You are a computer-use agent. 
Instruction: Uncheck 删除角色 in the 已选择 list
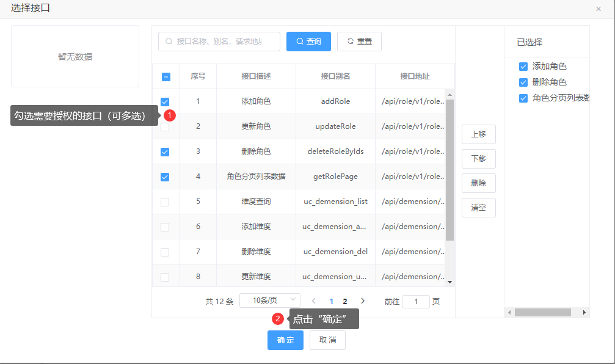[x=523, y=82]
